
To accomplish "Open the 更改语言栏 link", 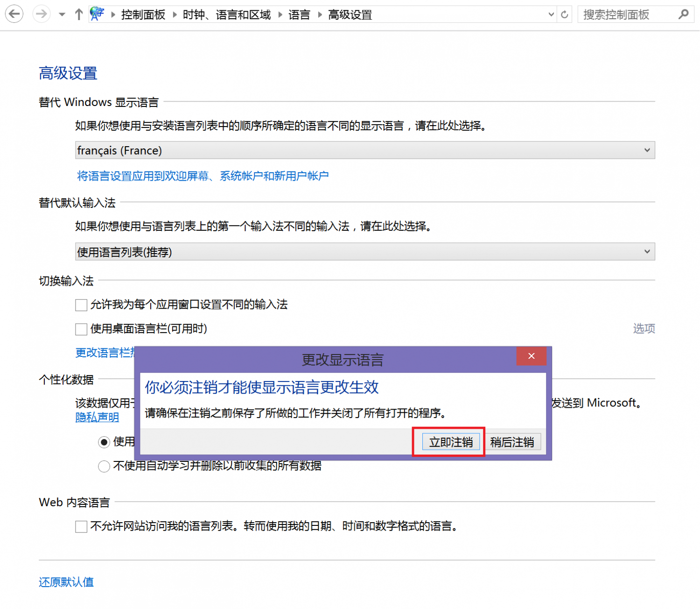I will (105, 353).
